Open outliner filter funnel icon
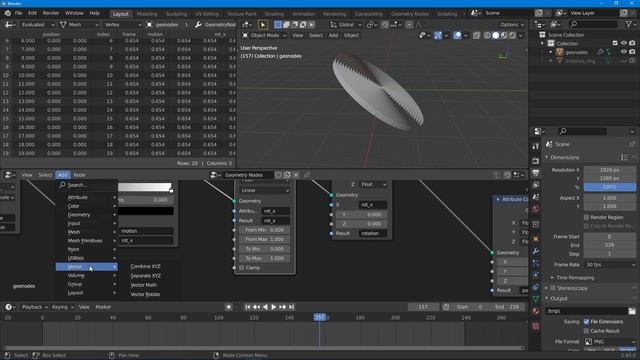 pos(629,25)
